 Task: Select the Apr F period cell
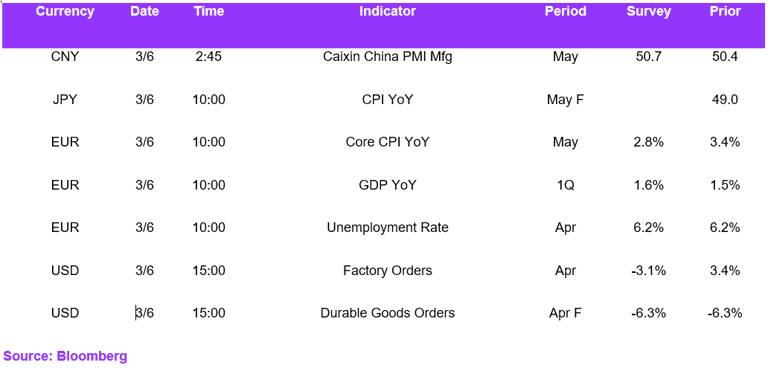coord(565,313)
